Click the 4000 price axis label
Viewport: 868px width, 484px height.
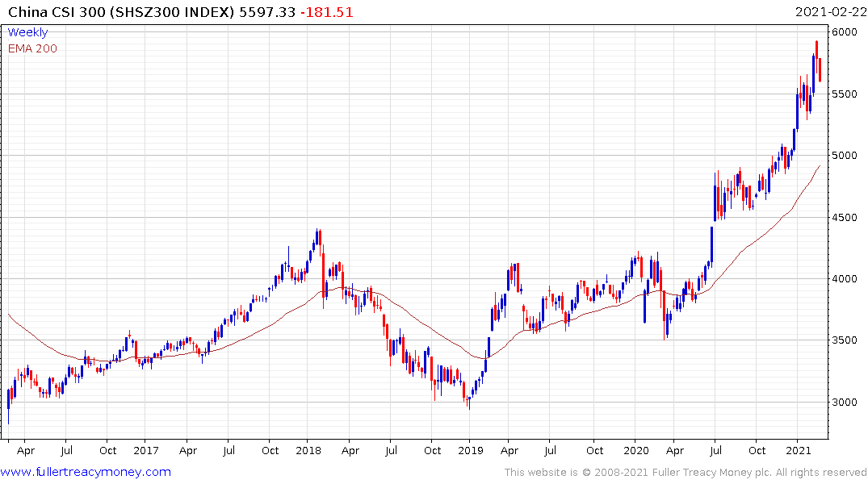point(845,279)
